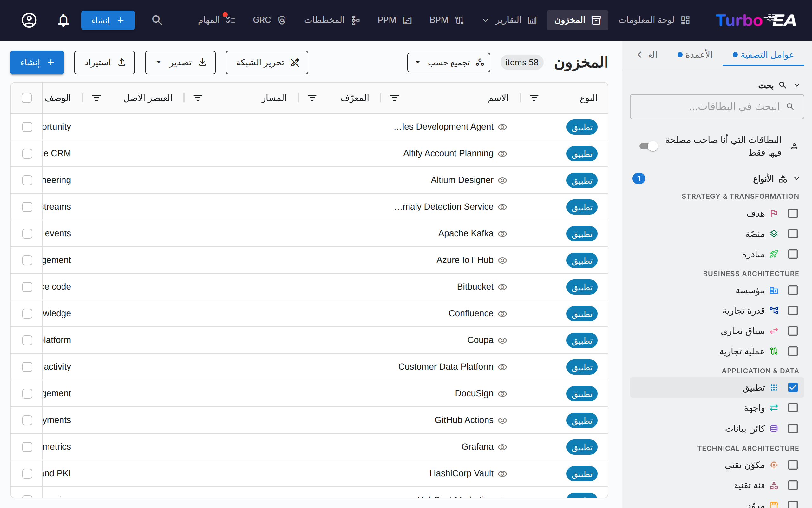812x508 pixels.
Task: Open المهام tasks menu
Action: point(216,20)
